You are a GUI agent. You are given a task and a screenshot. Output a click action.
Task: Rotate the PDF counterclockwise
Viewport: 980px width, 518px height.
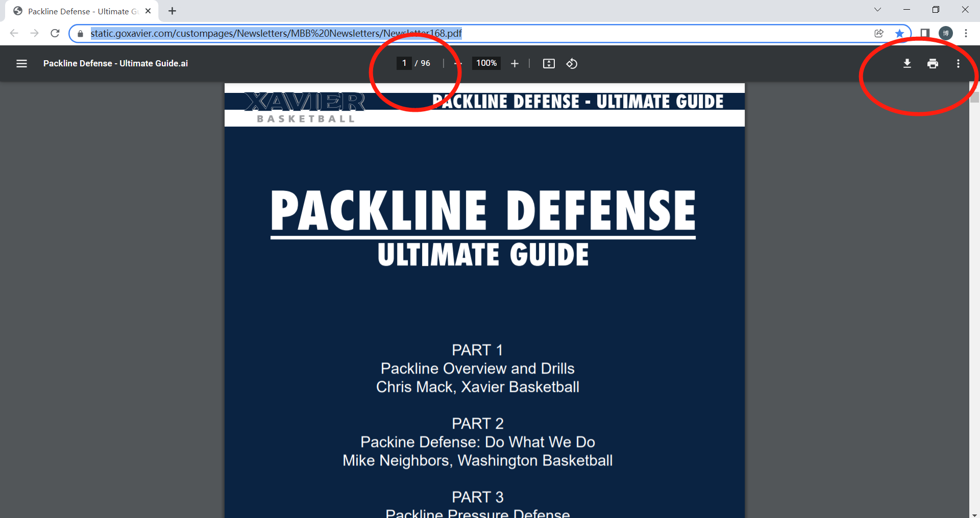572,63
